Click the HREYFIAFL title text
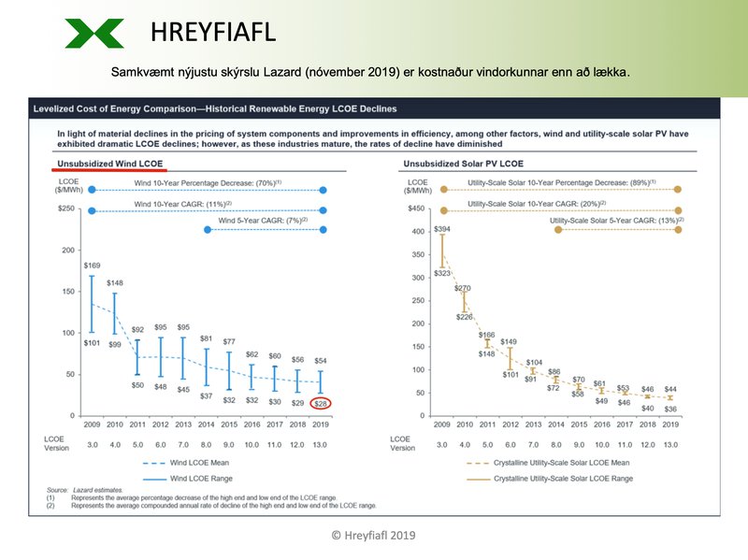The height and width of the screenshot is (560, 748). click(213, 33)
